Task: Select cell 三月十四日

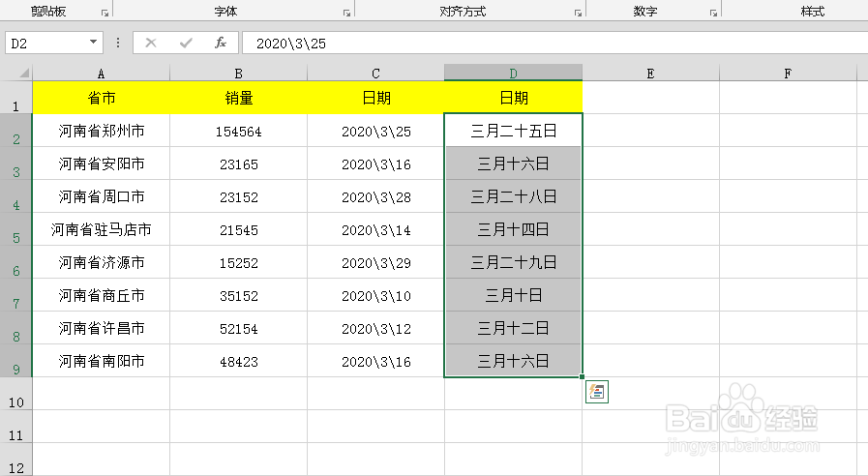Action: coord(513,229)
